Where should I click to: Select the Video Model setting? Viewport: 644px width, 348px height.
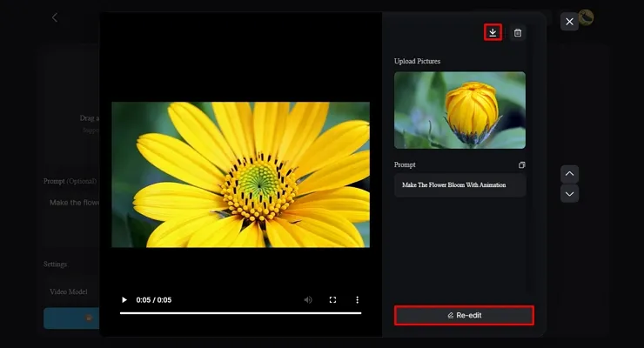[68, 291]
